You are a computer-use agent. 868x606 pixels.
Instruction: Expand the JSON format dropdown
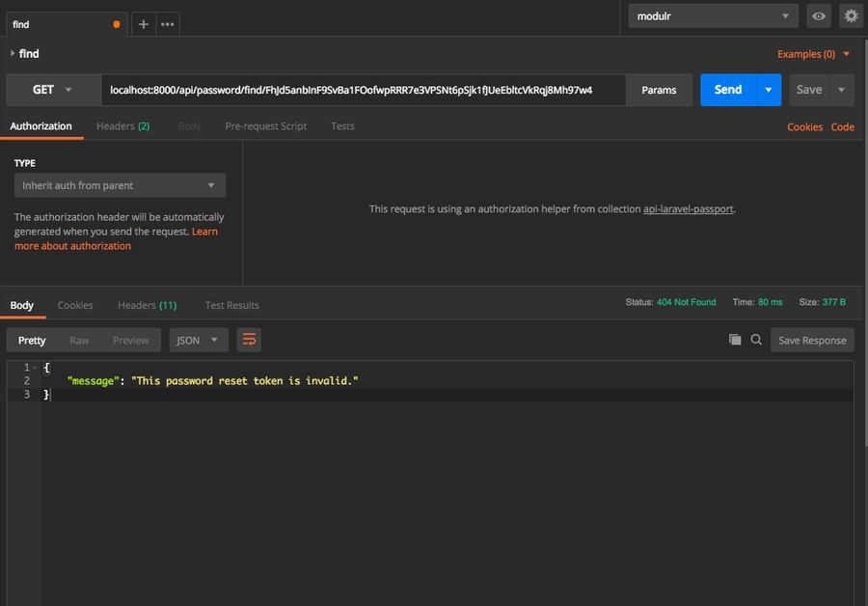199,340
